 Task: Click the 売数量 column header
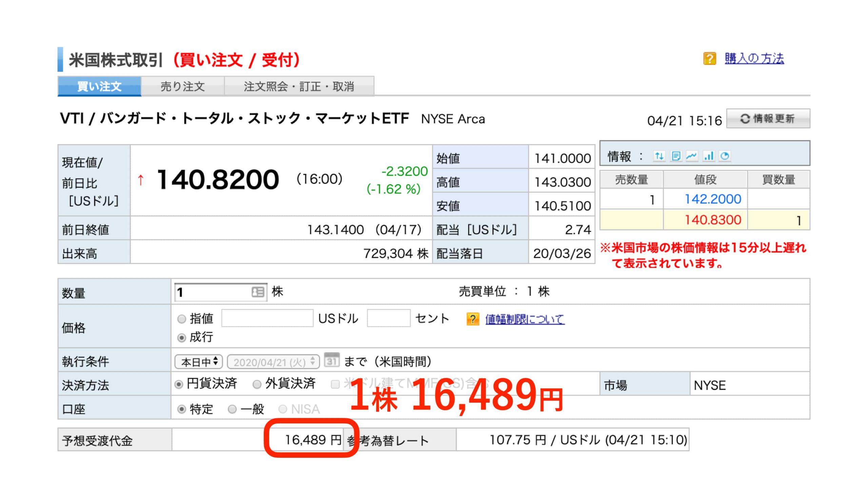(x=631, y=180)
